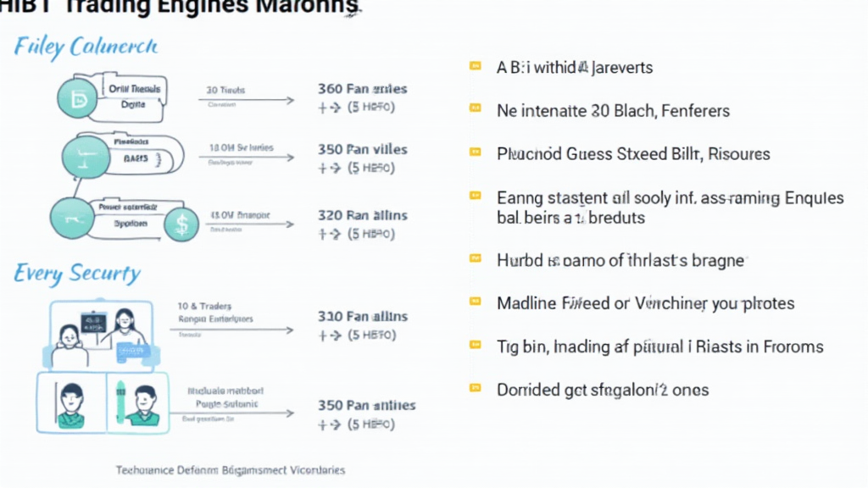This screenshot has height=488, width=868.
Task: Select the teal circle beside BAEIS label
Action: tap(86, 157)
